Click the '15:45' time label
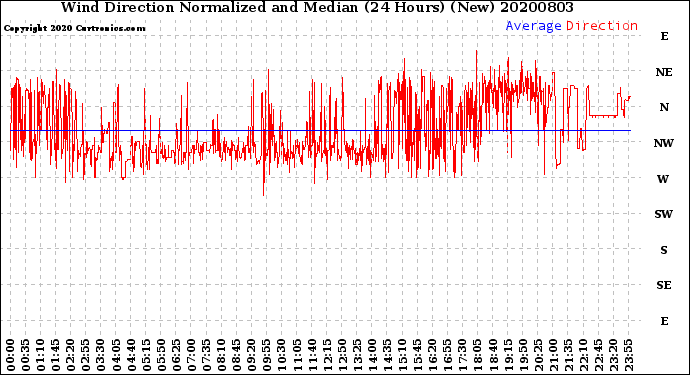This screenshot has height=375, width=690. 418,355
